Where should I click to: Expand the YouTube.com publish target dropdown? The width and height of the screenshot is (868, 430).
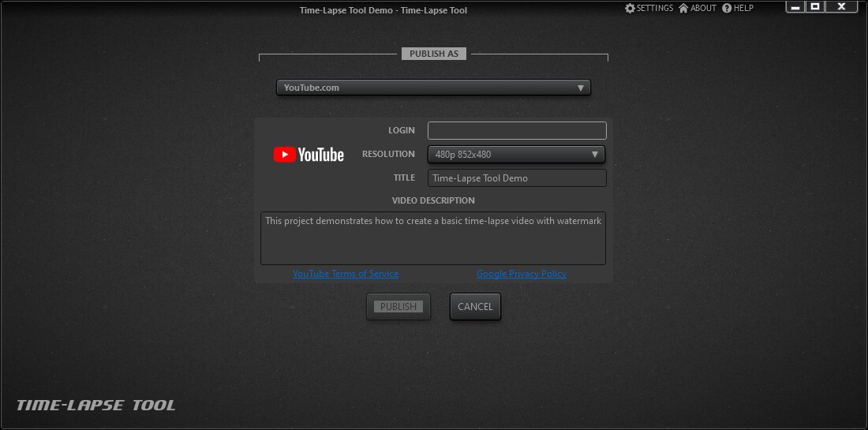point(433,88)
